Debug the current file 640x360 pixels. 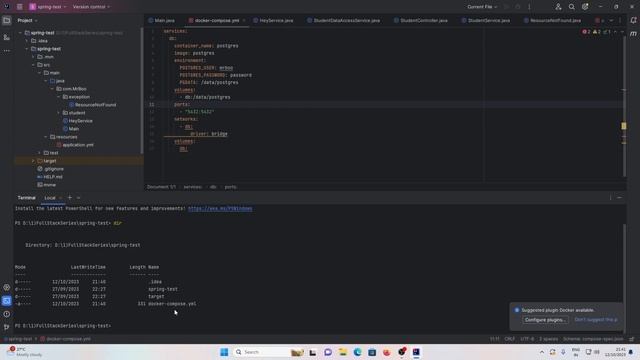pos(518,7)
